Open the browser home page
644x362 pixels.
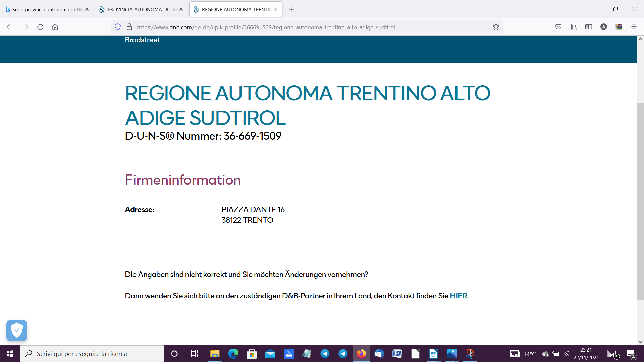tap(55, 27)
